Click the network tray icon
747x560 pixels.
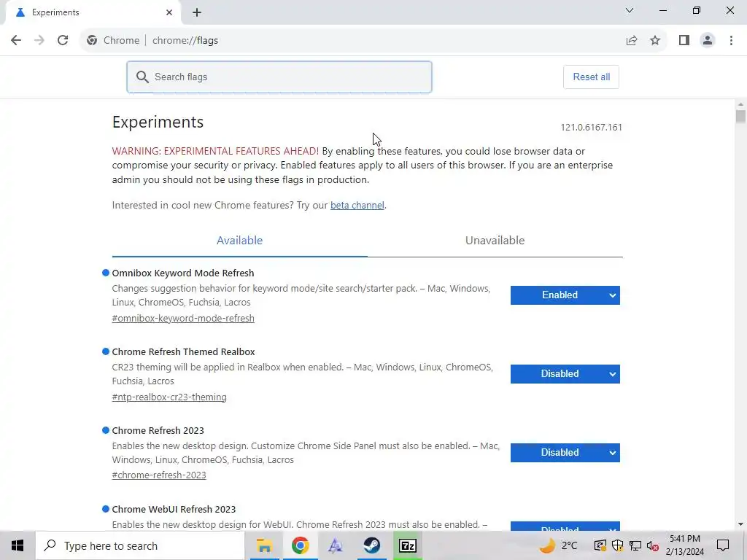(x=635, y=545)
